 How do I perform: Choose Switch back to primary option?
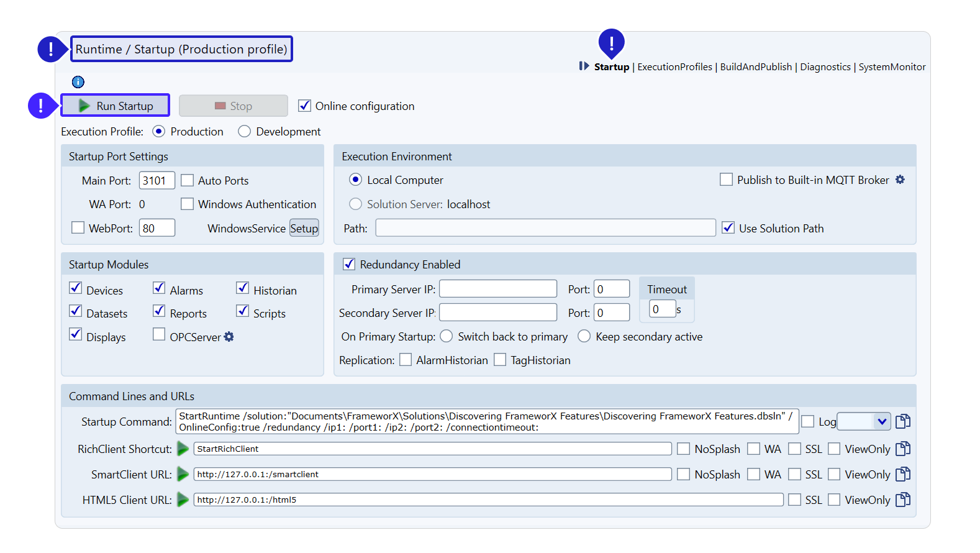(446, 336)
